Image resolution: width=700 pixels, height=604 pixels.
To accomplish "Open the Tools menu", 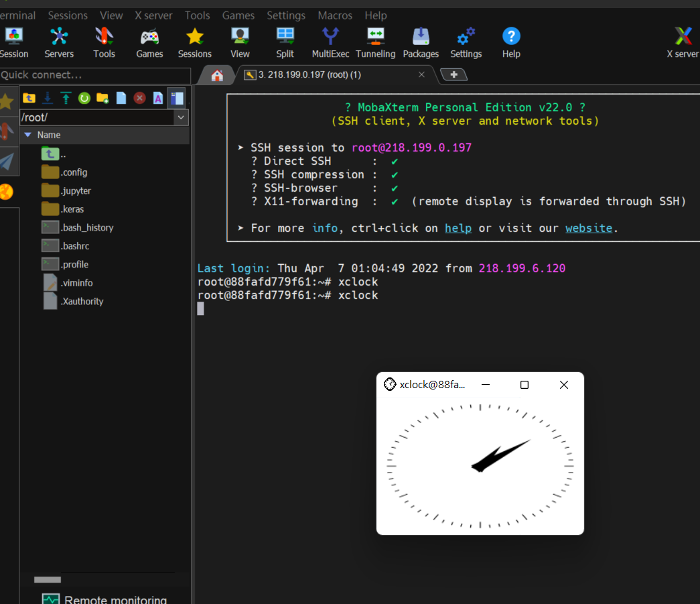I will coord(198,15).
